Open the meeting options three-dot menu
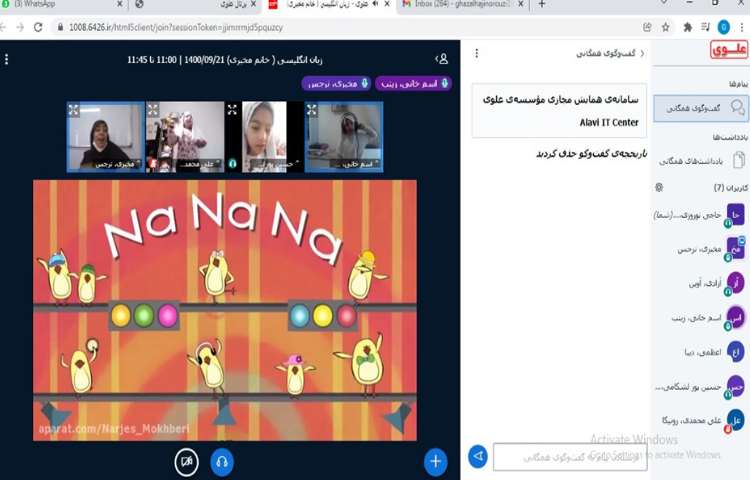750x480 pixels. point(6,59)
